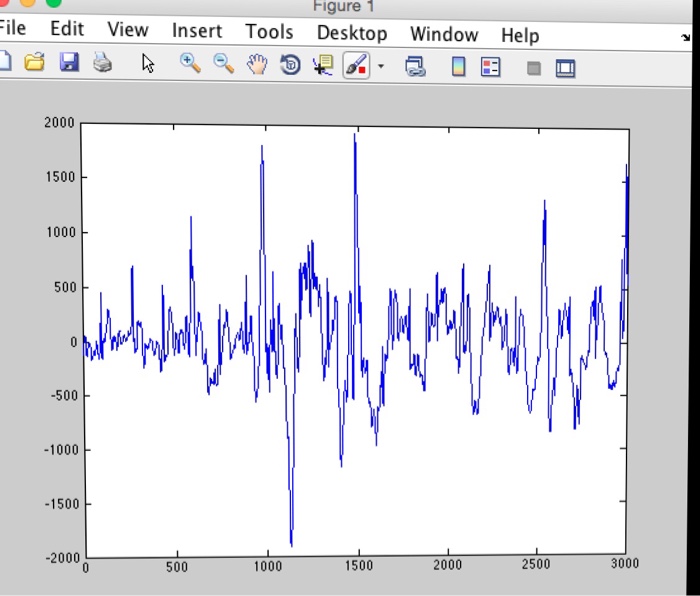Select the Edit Plot arrow tool
700x596 pixels.
point(148,63)
